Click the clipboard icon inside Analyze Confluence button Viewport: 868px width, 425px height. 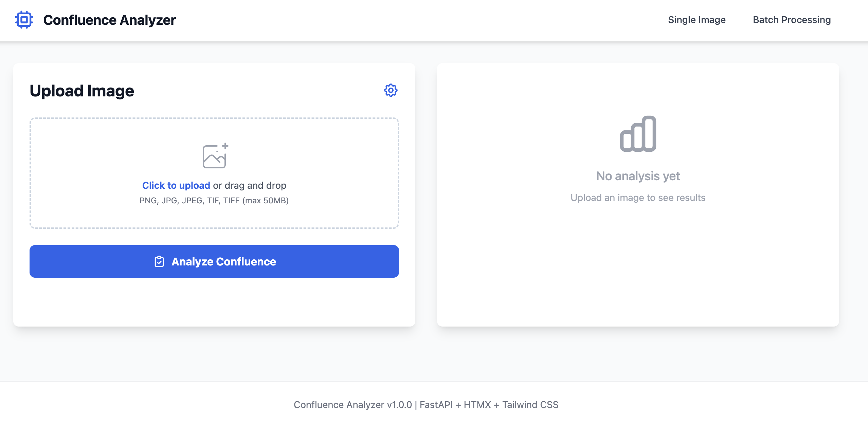(x=159, y=261)
